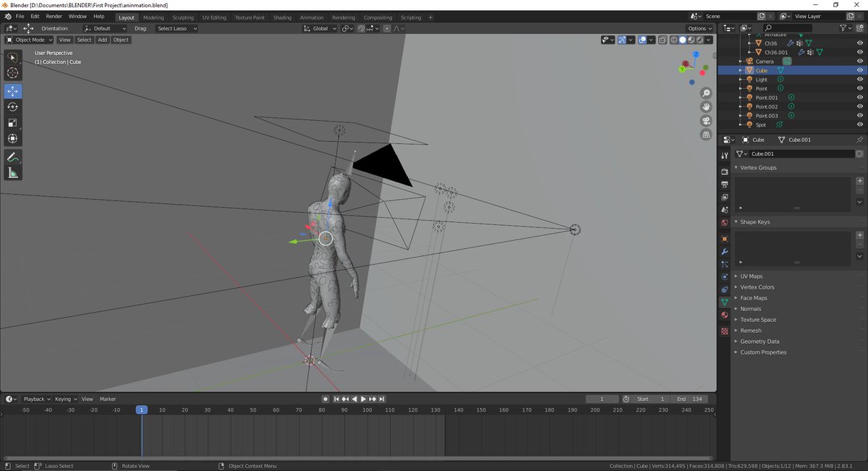Select the Measure tool

(13, 173)
